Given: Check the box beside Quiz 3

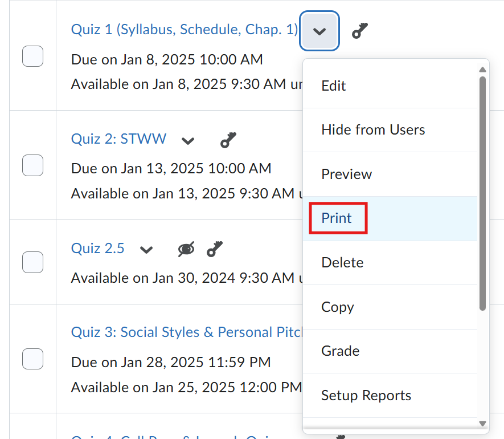Looking at the screenshot, I should click(32, 359).
